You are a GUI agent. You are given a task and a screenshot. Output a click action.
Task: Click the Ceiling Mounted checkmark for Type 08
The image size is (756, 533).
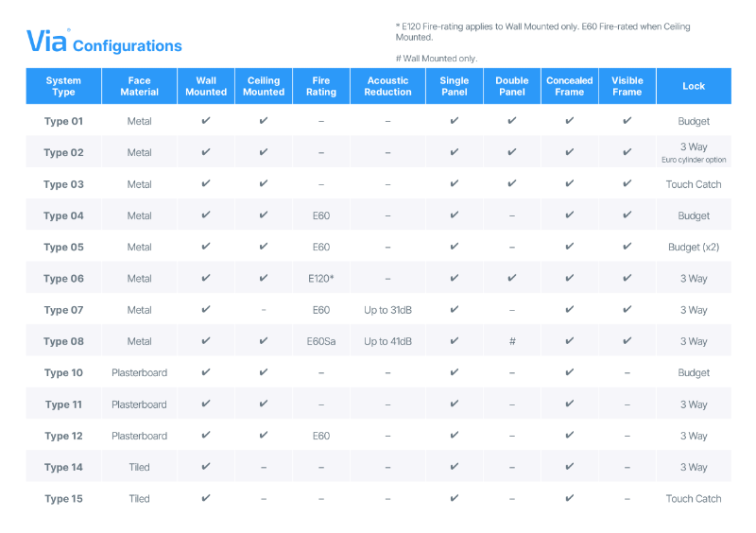point(264,340)
